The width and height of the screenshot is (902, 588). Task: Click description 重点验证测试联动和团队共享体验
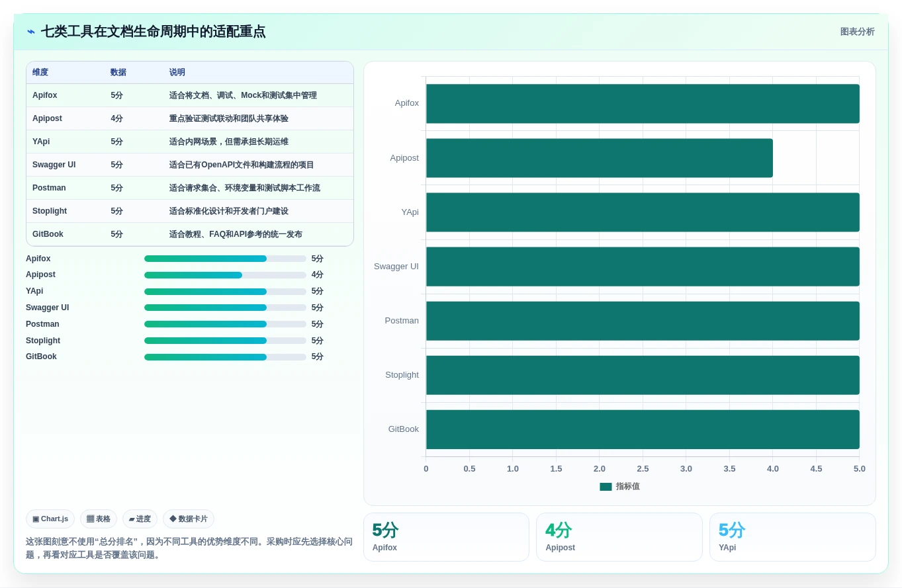point(229,118)
